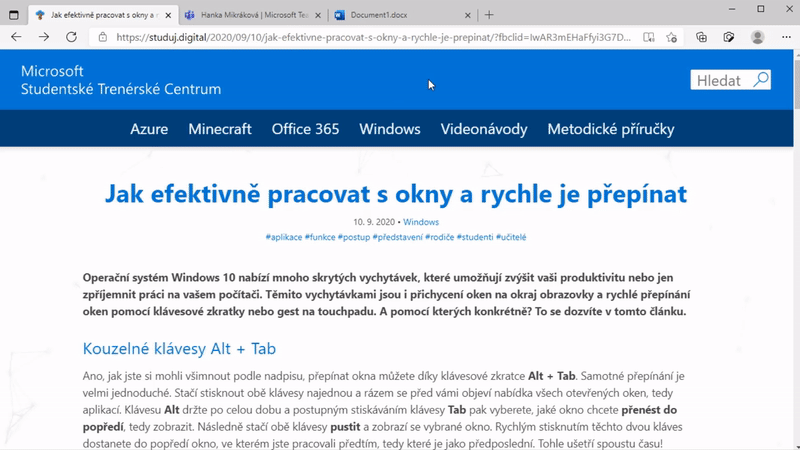Click the browser extension icon beside Collections
800x450 pixels.
coord(729,37)
